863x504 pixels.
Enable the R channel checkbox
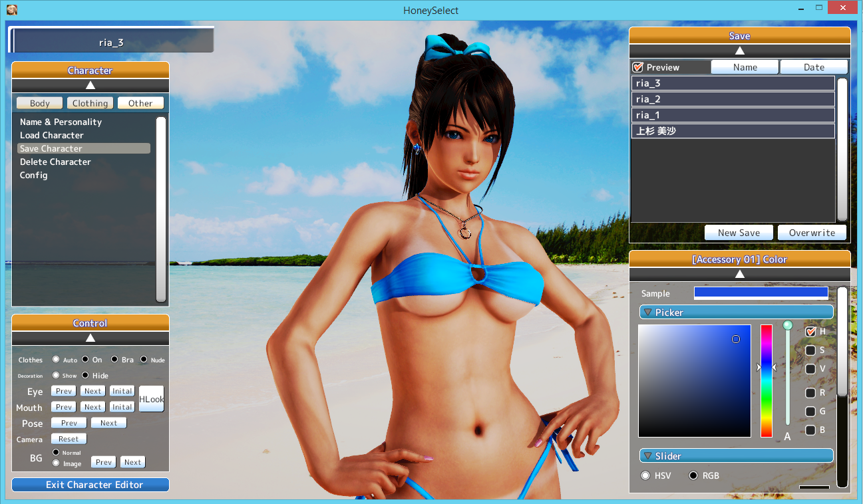click(x=810, y=393)
